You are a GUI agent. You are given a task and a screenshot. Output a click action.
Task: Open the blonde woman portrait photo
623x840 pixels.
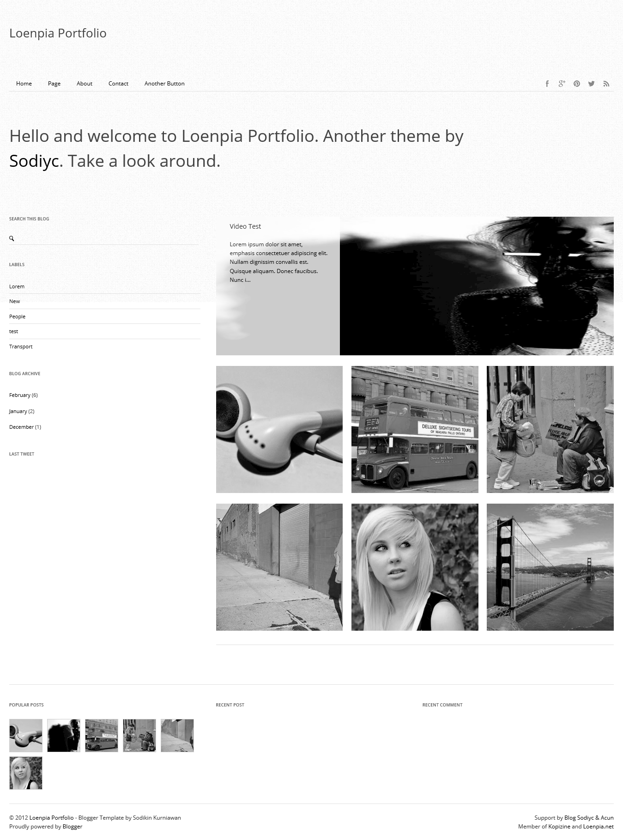coord(415,567)
